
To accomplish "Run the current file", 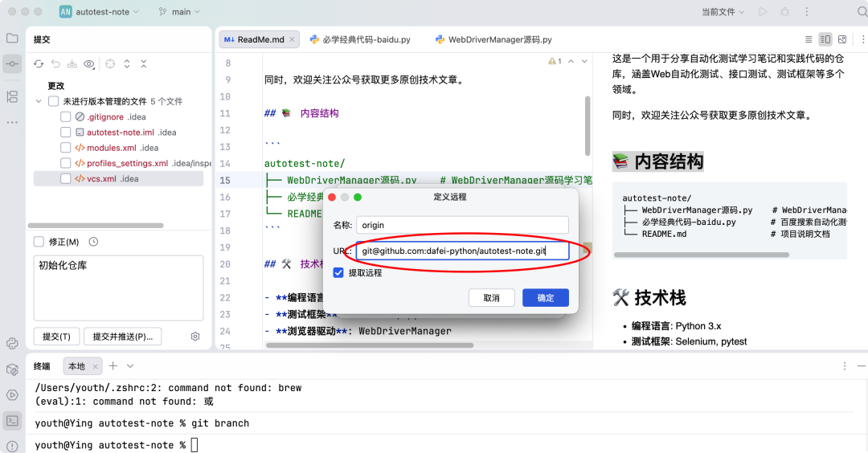I will click(763, 11).
